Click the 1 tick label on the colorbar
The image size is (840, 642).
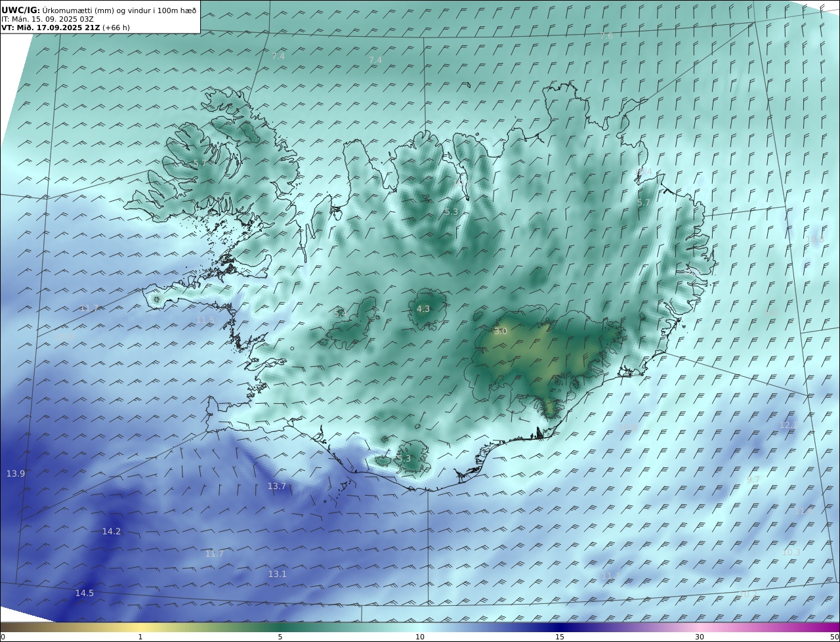(140, 637)
